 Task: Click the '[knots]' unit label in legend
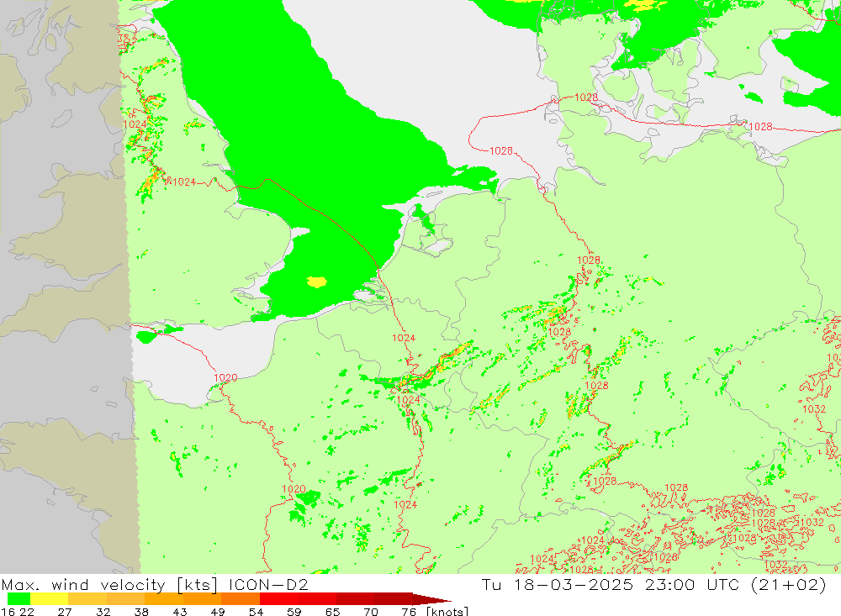[x=447, y=611]
